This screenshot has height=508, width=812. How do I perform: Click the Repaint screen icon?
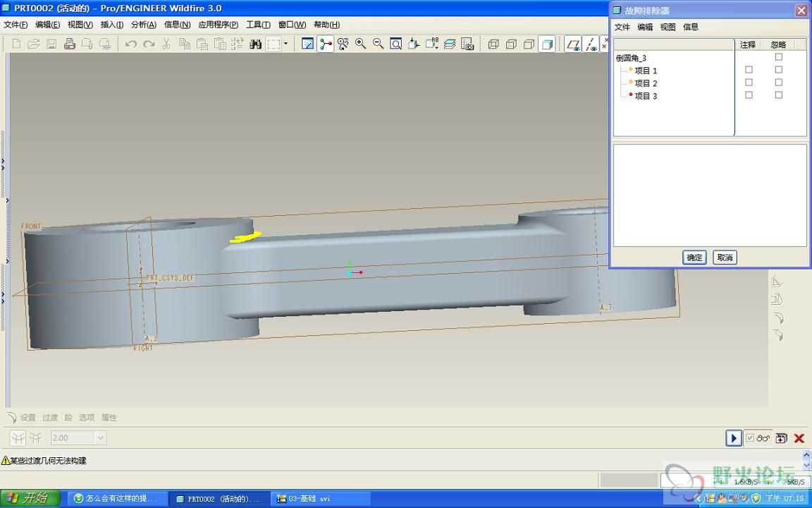(x=307, y=44)
